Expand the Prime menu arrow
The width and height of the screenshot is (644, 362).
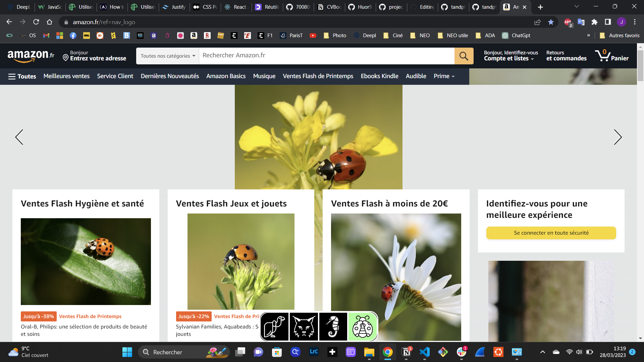[x=453, y=76]
